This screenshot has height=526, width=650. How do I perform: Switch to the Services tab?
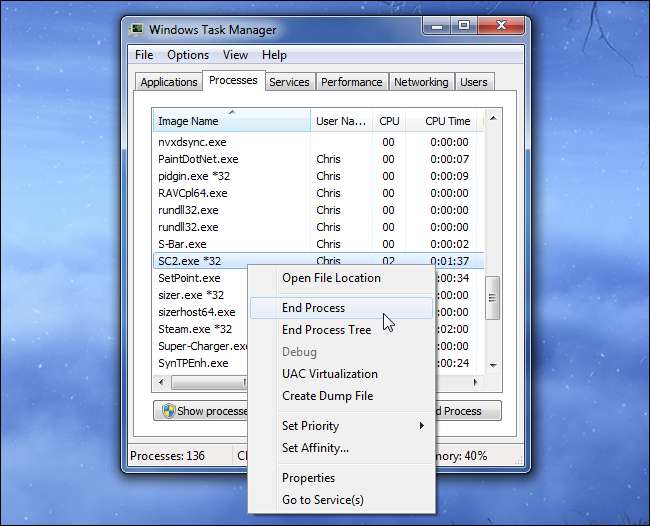289,82
